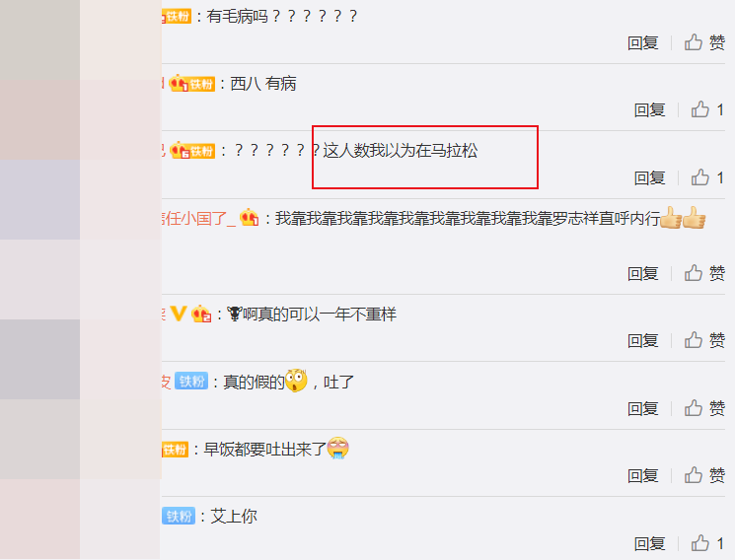Click the yellow V verified badge
Image resolution: width=735 pixels, height=560 pixels.
179,314
